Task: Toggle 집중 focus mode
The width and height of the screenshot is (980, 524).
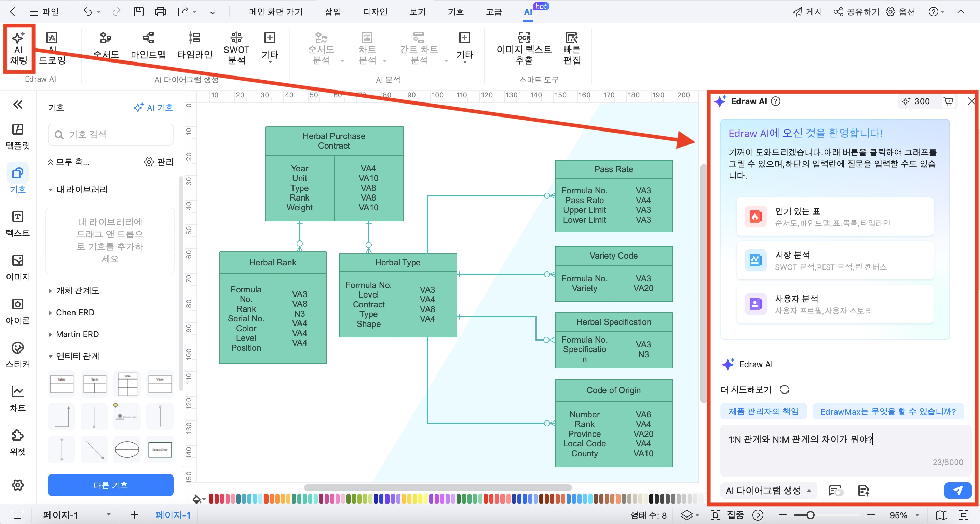Action: click(735, 515)
